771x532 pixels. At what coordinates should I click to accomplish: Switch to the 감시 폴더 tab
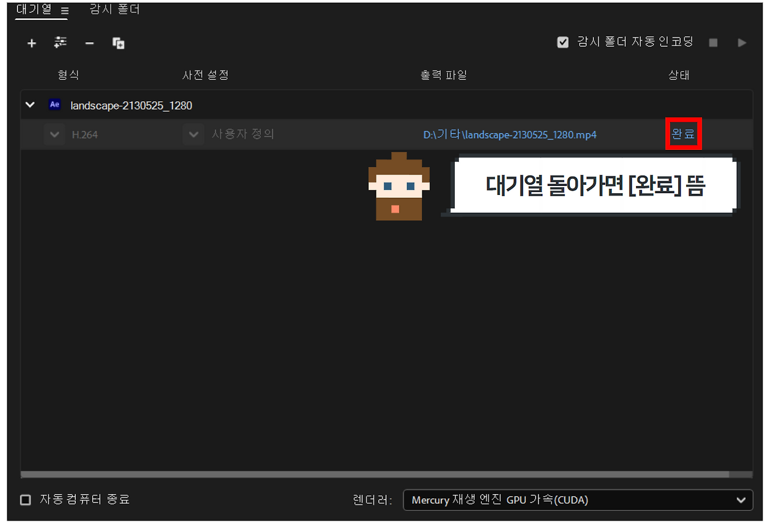(x=114, y=9)
